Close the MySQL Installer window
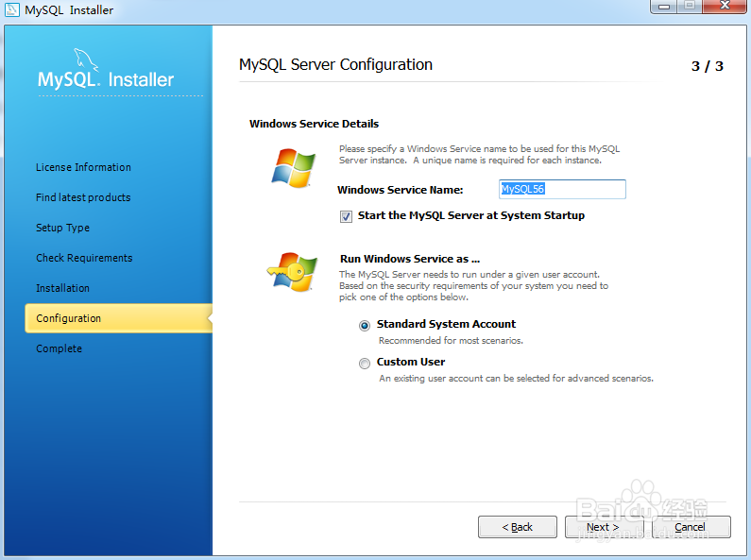Viewport: 751px width, 560px height. [x=725, y=7]
